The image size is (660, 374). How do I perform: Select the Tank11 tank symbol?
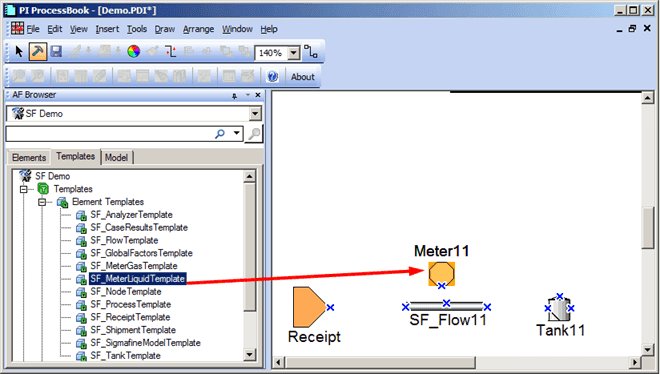click(x=559, y=309)
